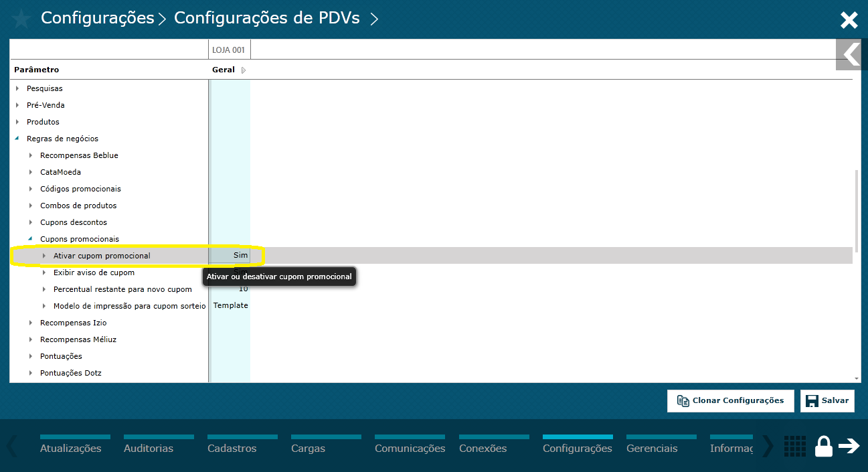Viewport: 868px width, 472px height.
Task: Open the 'Geral' column dropdown arrow
Action: [x=243, y=70]
